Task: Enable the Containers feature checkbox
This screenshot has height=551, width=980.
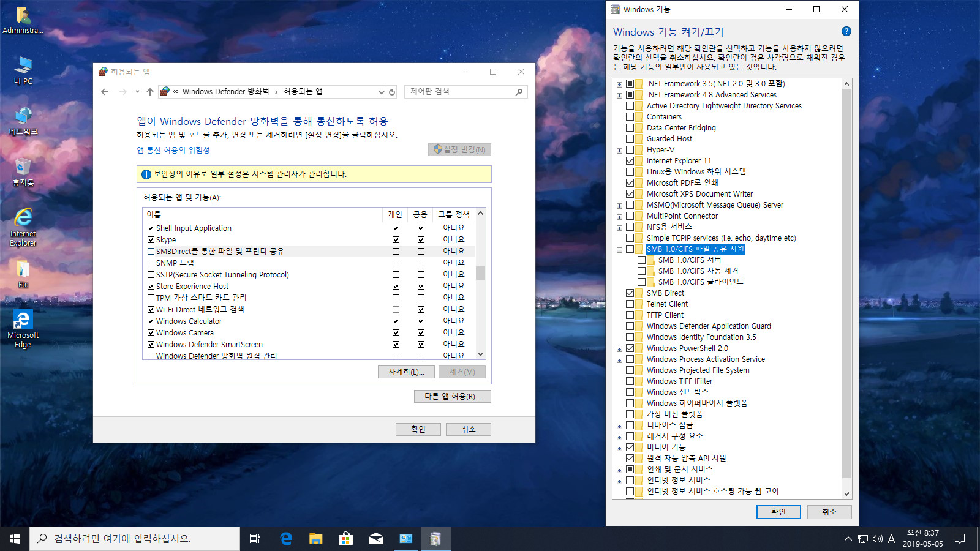Action: tap(630, 116)
